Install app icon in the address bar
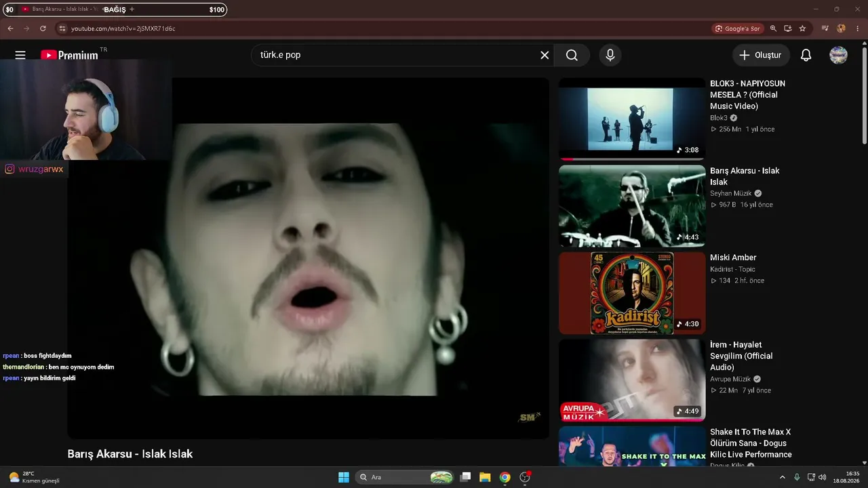Screen dimensions: 868x488 click(x=788, y=28)
